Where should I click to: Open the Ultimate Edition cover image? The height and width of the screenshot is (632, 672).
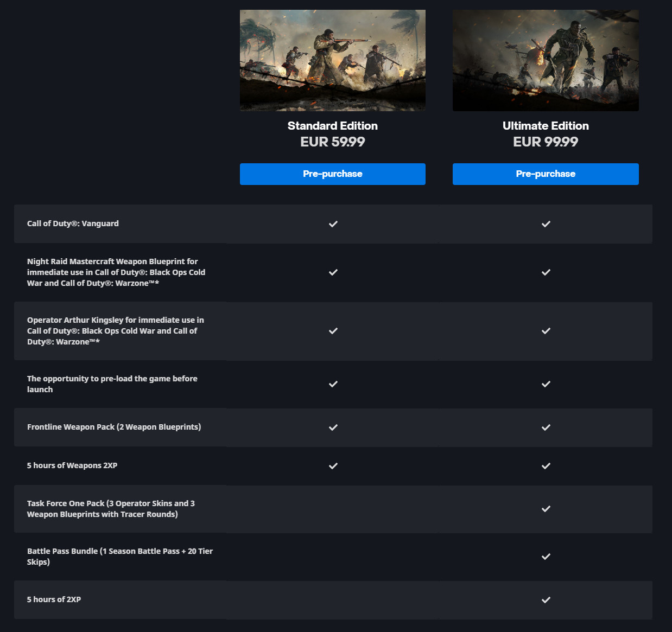(546, 60)
